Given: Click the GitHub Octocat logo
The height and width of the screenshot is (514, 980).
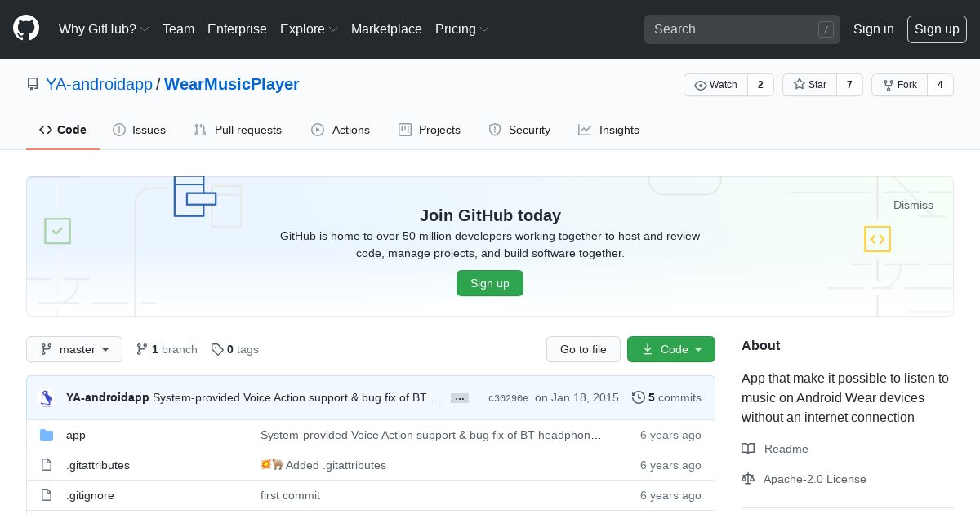Looking at the screenshot, I should [26, 29].
